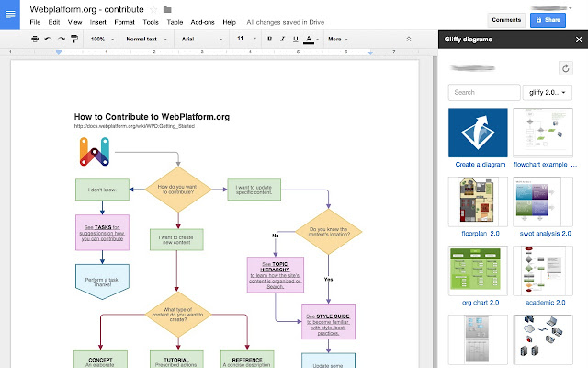
Task: Click the 'I don't know' box
Action: 102,190
